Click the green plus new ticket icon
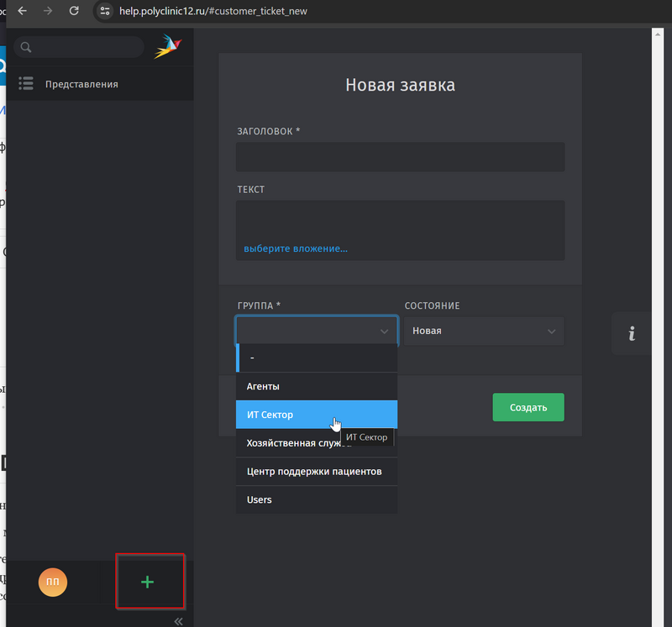Viewport: 672px width, 627px height. pos(148,582)
